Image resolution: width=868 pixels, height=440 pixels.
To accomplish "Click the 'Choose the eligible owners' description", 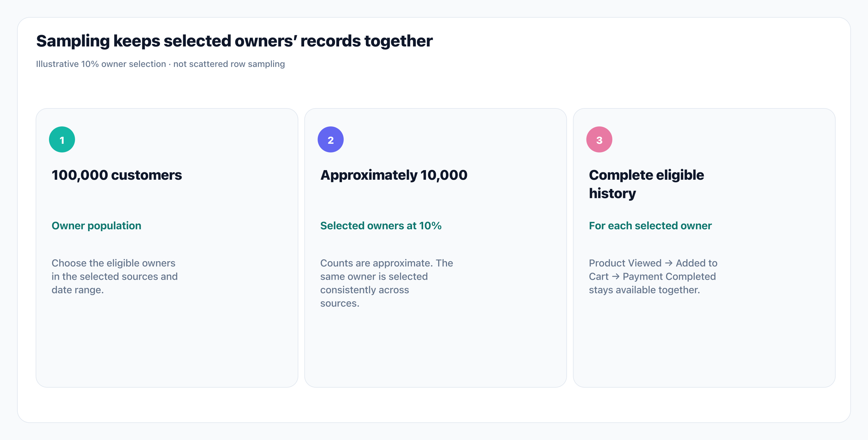I will coord(115,276).
